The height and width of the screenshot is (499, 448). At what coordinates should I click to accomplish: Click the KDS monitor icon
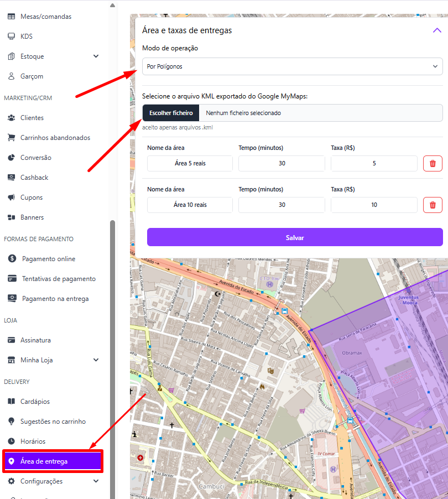[x=11, y=37]
